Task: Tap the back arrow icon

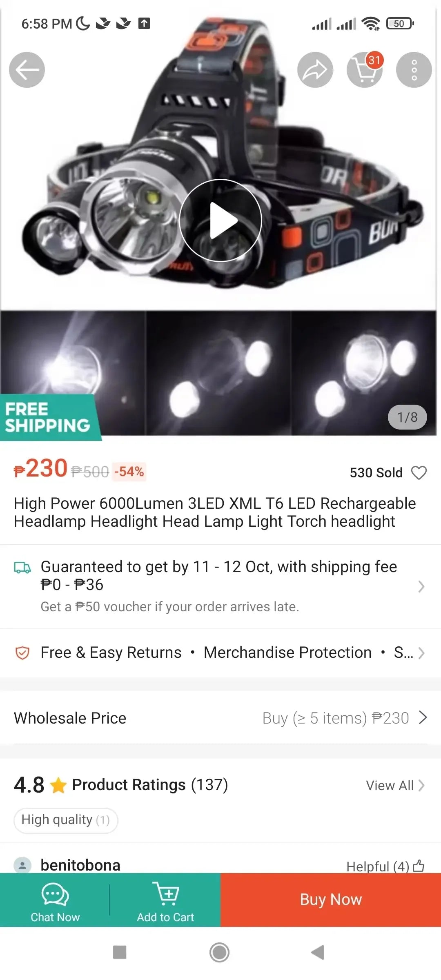Action: click(27, 70)
